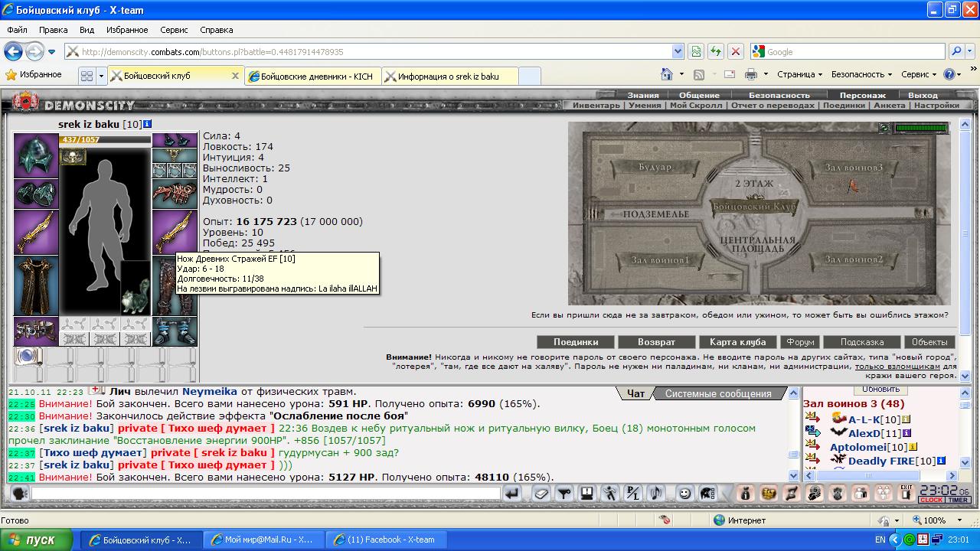Open the address bar dropdown arrow
Screen dimensions: 980x551
[678, 52]
